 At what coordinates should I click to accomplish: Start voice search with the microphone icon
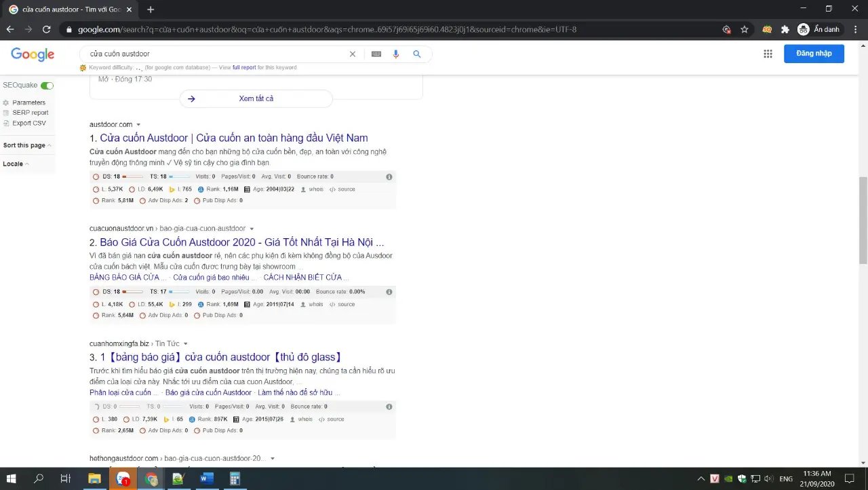pos(396,54)
